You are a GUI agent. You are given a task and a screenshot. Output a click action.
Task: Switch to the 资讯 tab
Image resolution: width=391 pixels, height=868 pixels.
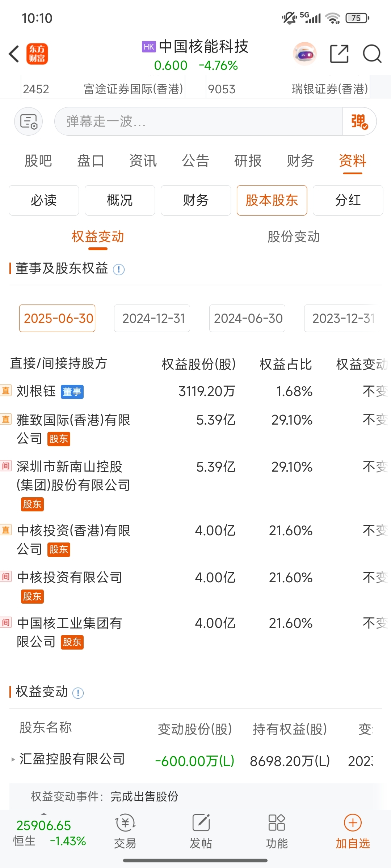pyautogui.click(x=143, y=161)
